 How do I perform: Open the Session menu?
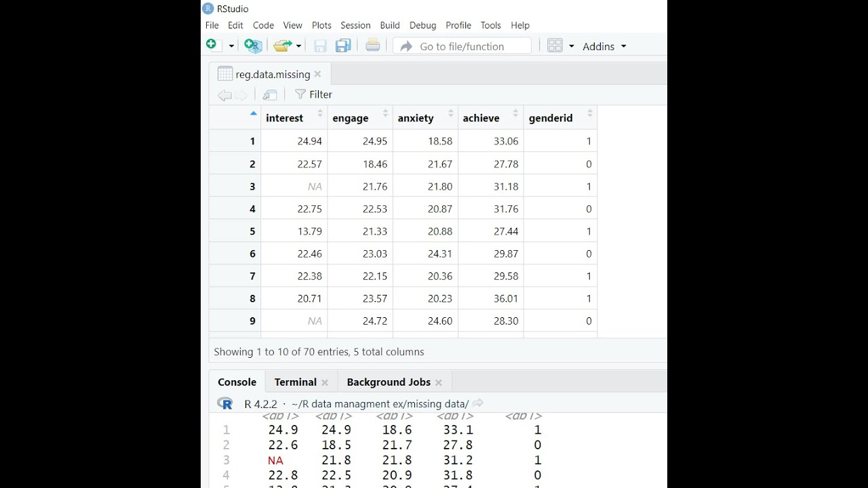[355, 25]
